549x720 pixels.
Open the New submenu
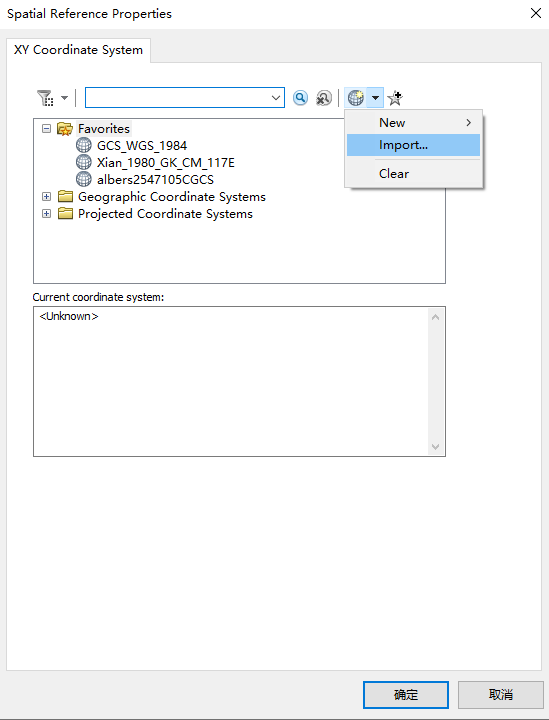(414, 123)
